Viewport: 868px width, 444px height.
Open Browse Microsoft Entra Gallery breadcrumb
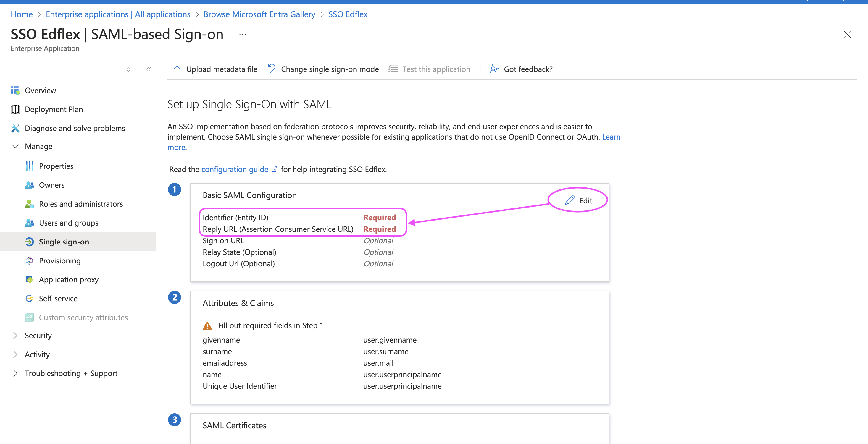click(259, 14)
